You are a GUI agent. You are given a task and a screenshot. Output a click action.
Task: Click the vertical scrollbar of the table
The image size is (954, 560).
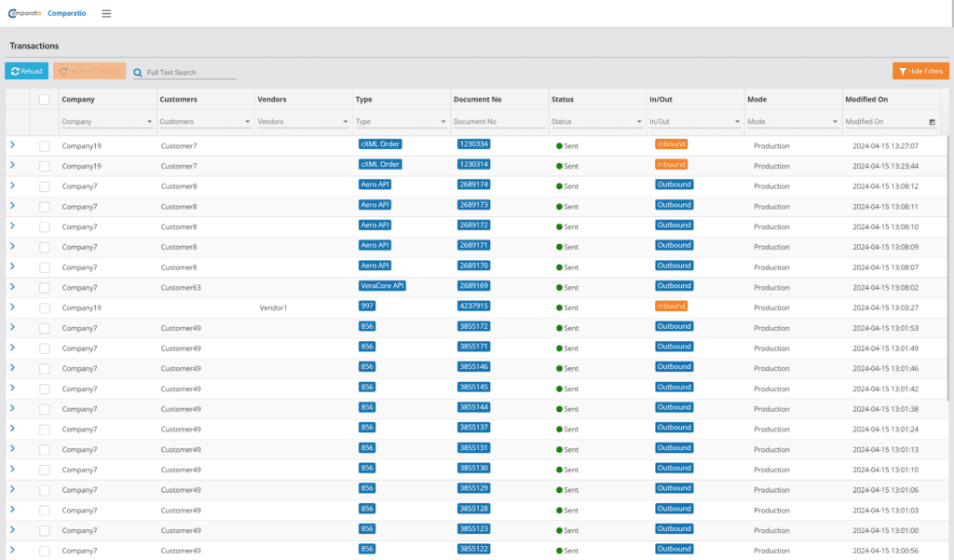[x=947, y=267]
